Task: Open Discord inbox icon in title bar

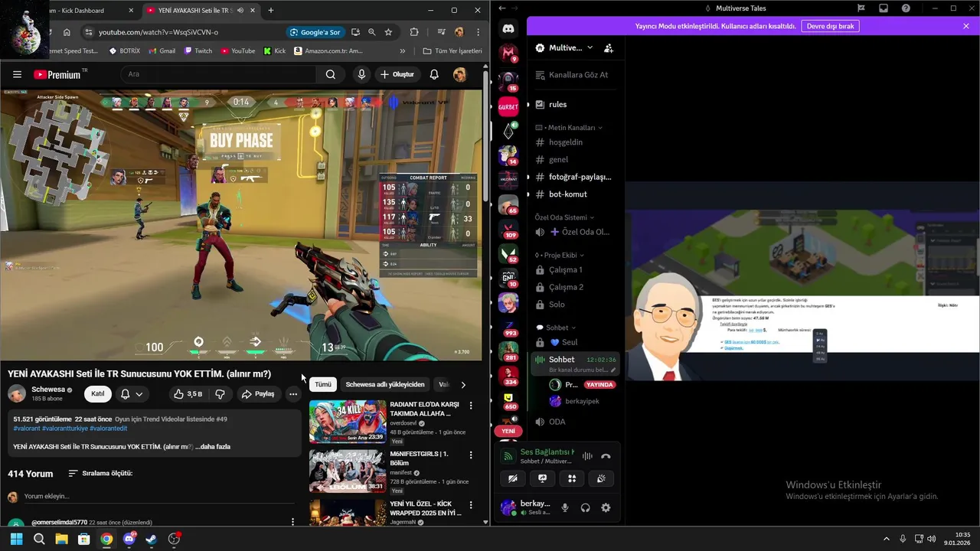Action: 884,8
